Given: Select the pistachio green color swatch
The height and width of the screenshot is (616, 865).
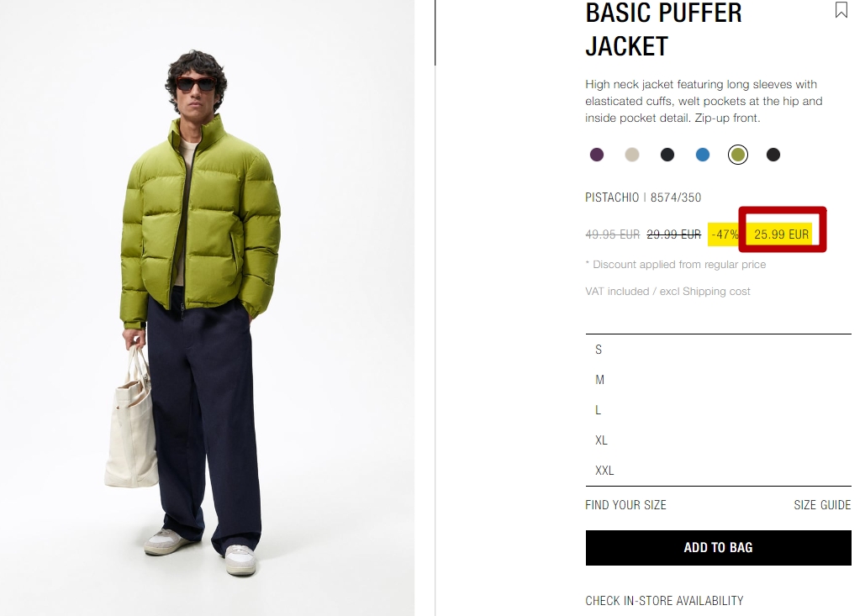Looking at the screenshot, I should 737,155.
